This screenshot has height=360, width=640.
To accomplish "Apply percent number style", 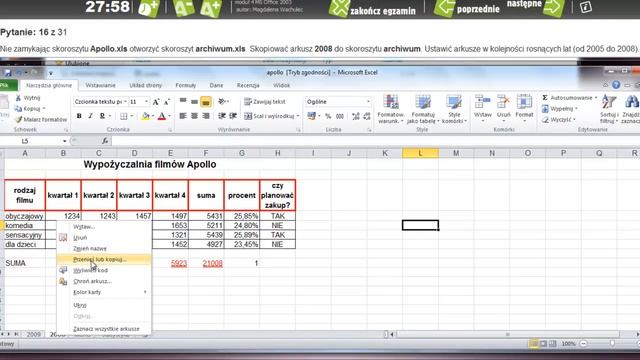I will (x=328, y=116).
